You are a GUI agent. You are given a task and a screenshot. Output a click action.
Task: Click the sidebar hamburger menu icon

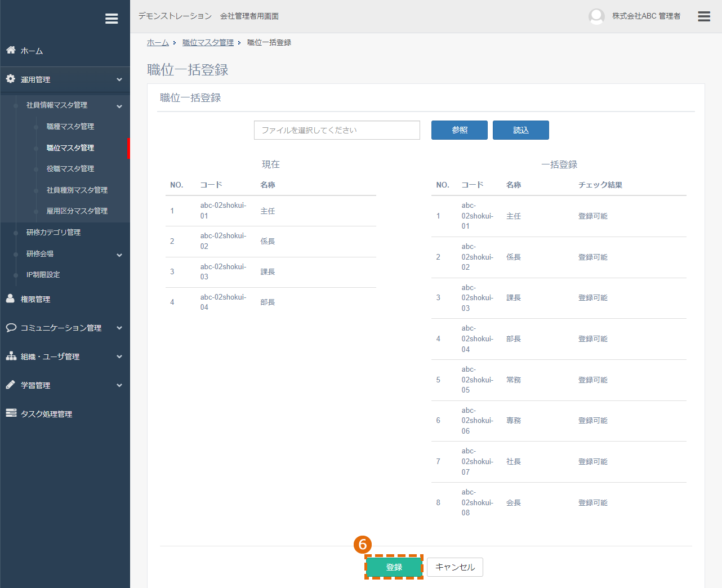112,19
